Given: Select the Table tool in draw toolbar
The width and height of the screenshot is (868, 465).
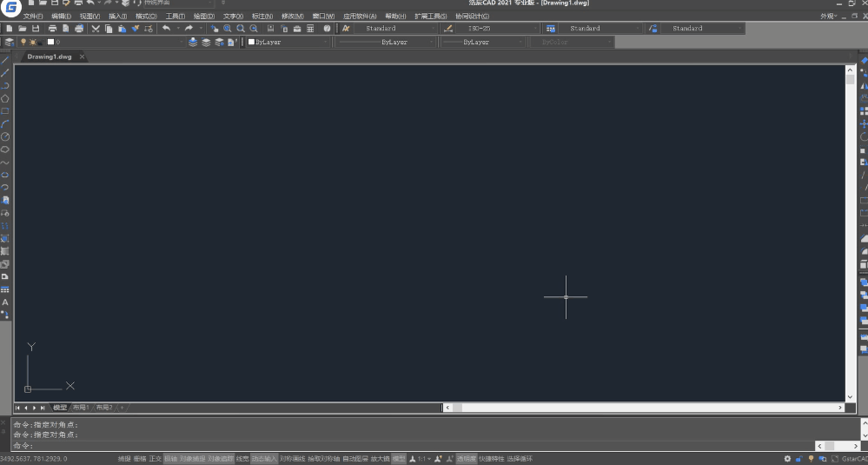Looking at the screenshot, I should click(x=5, y=289).
